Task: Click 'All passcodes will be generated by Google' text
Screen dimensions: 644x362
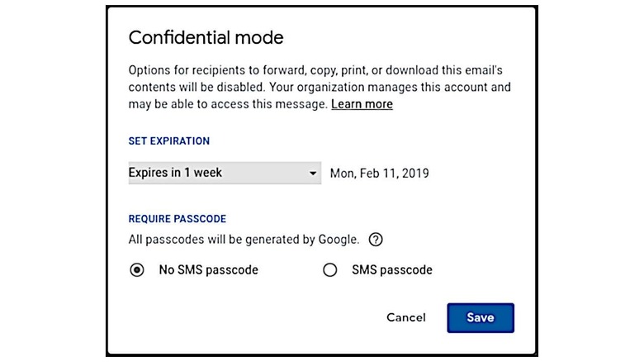Action: pos(244,240)
